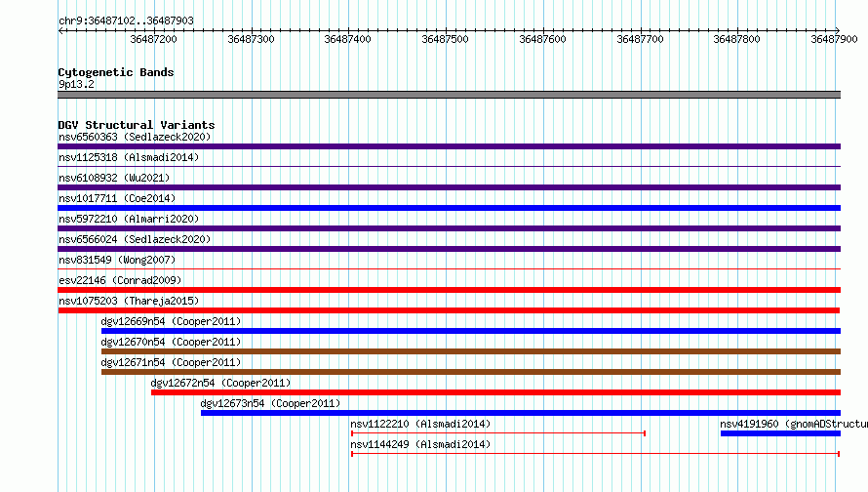868x492 pixels.
Task: Select the blue nsv1017711 variant bar
Action: pyautogui.click(x=449, y=208)
